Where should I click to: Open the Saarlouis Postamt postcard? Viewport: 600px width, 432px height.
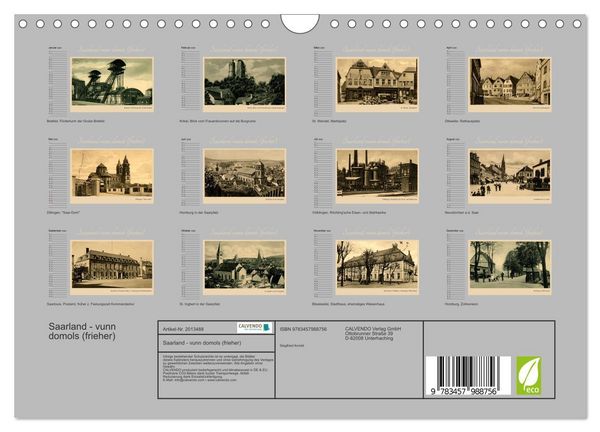pos(112,267)
